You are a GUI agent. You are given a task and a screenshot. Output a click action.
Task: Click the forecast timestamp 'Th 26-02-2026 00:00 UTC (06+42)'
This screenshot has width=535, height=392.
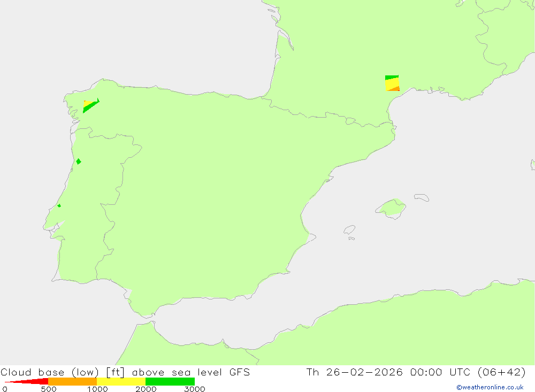(x=416, y=372)
